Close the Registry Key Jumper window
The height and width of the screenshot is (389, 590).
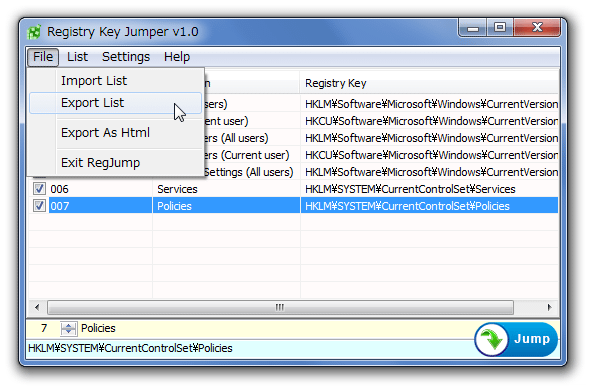(x=537, y=28)
